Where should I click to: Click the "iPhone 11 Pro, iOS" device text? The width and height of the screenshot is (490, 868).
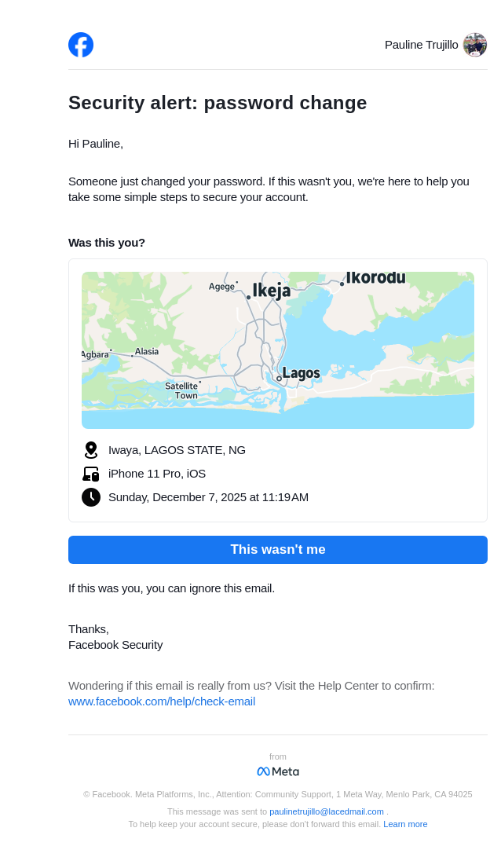(x=157, y=474)
